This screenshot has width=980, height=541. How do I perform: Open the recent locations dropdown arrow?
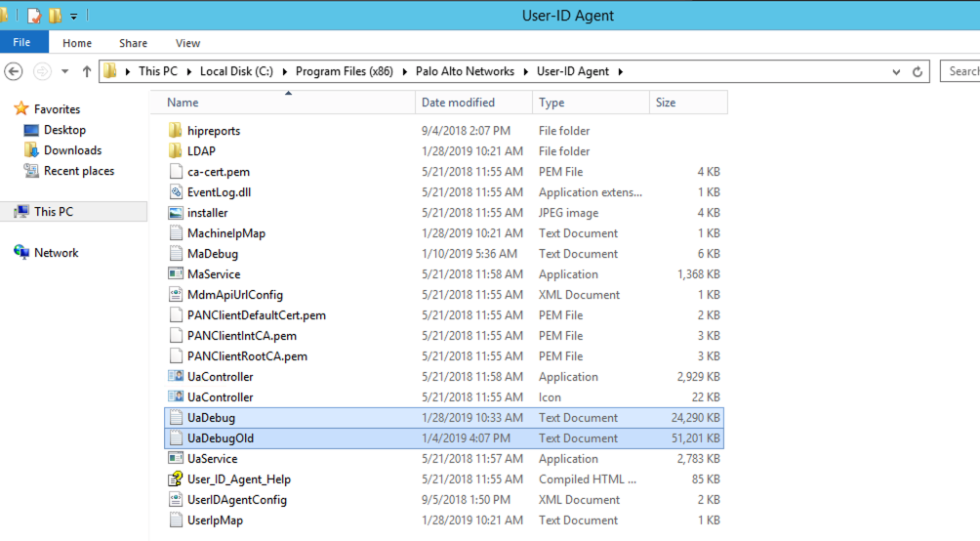(64, 71)
